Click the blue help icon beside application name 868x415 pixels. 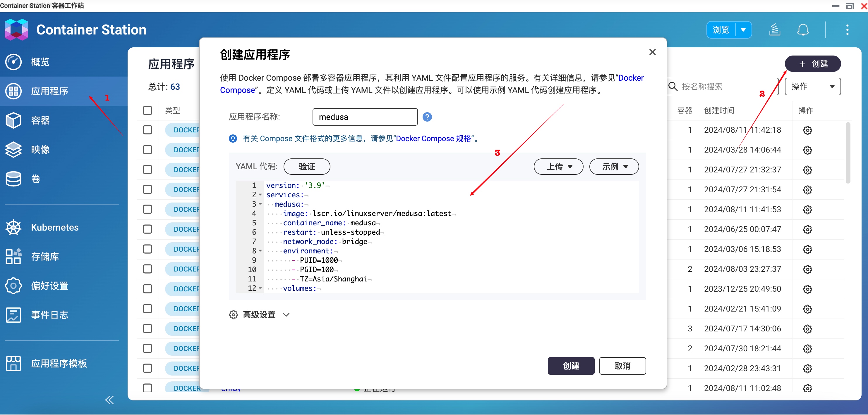(427, 117)
